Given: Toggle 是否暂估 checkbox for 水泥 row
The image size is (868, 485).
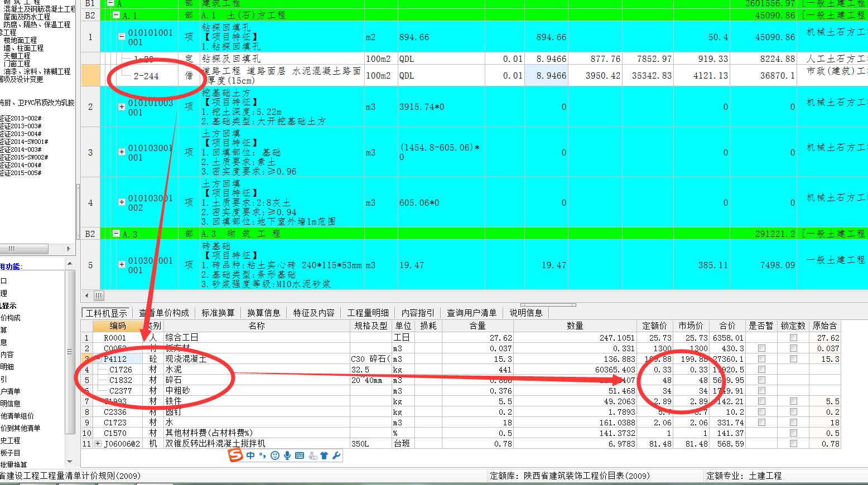Looking at the screenshot, I should (x=761, y=370).
